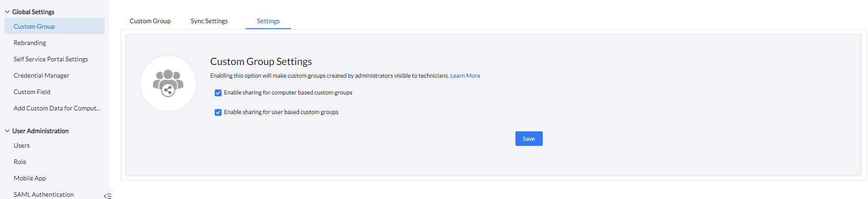
Task: Open Rebranding settings
Action: click(30, 43)
